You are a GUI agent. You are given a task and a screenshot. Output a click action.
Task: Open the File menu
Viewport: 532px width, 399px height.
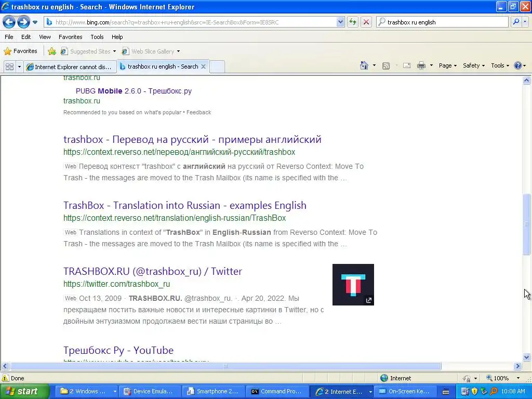click(9, 37)
